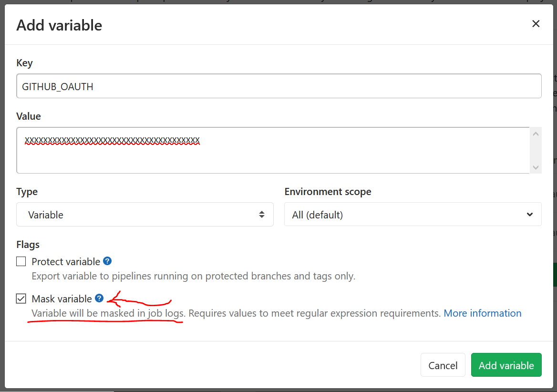Viewport: 557px width, 392px height.
Task: Click the "Mask variable" label text
Action: 62,299
